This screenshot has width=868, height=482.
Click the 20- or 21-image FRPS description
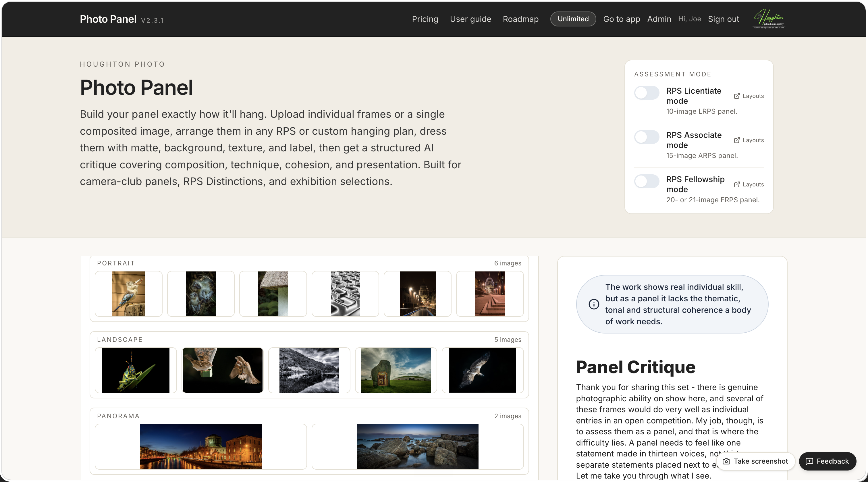[713, 200]
